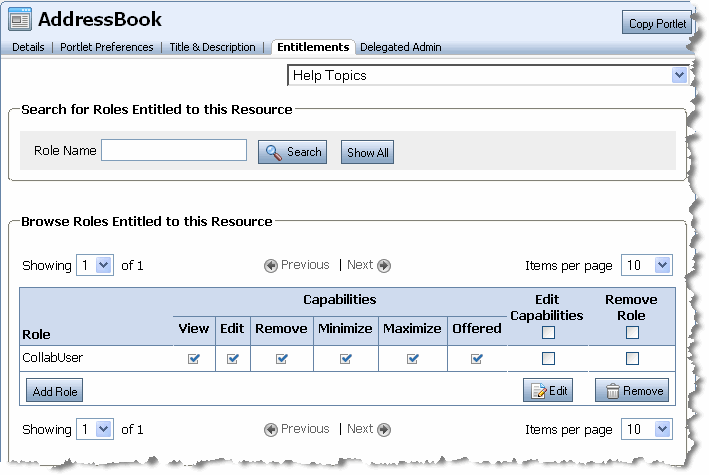Click the bottom Next arrow icon

pos(384,429)
